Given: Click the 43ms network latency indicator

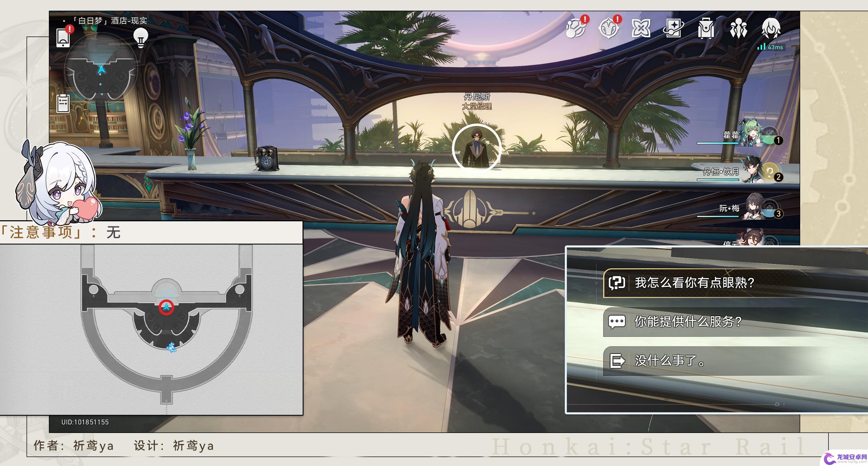Looking at the screenshot, I should click(771, 47).
